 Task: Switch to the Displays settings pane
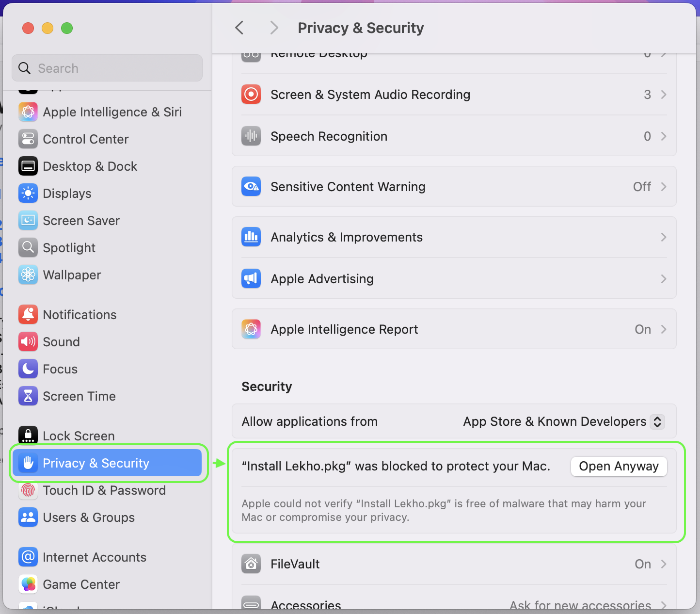107,194
